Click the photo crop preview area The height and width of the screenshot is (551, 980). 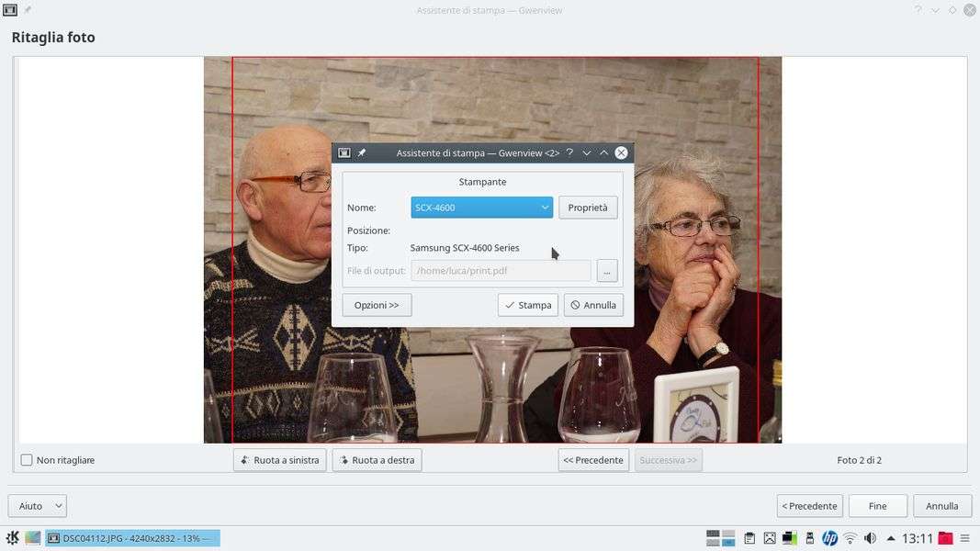(492, 250)
